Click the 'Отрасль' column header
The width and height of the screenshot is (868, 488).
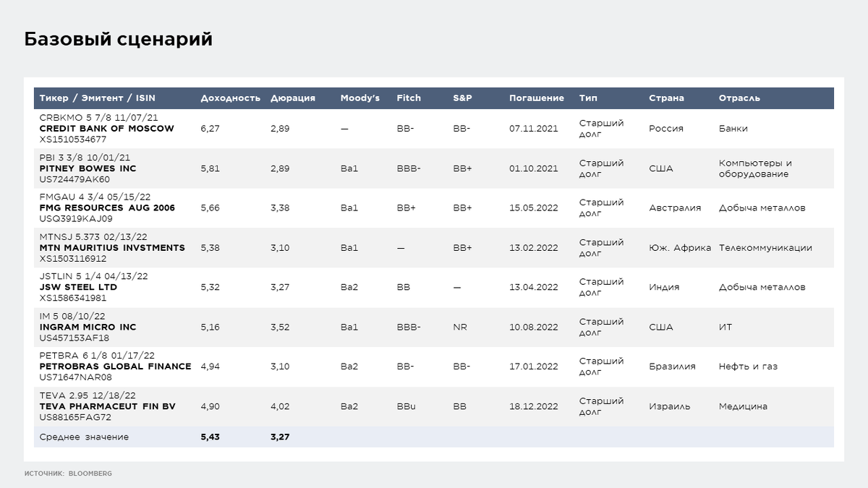coord(739,98)
